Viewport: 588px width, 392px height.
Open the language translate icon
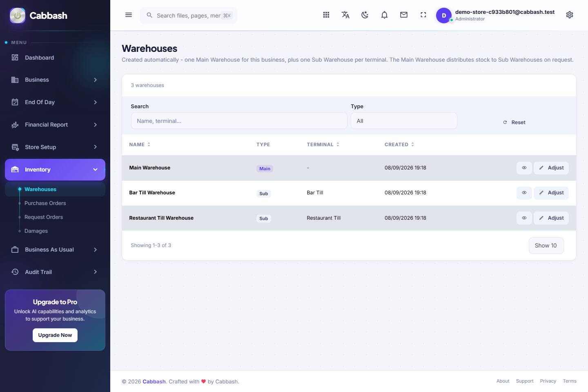point(345,15)
